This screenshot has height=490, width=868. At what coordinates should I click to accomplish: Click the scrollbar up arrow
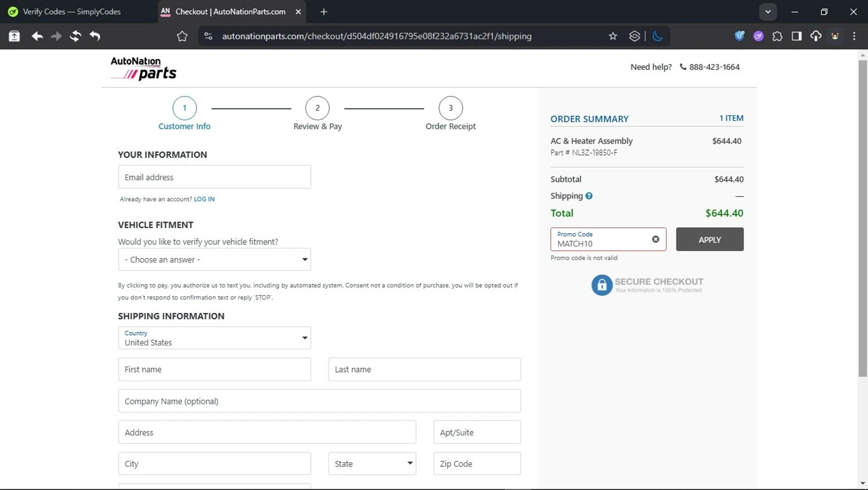pyautogui.click(x=863, y=56)
